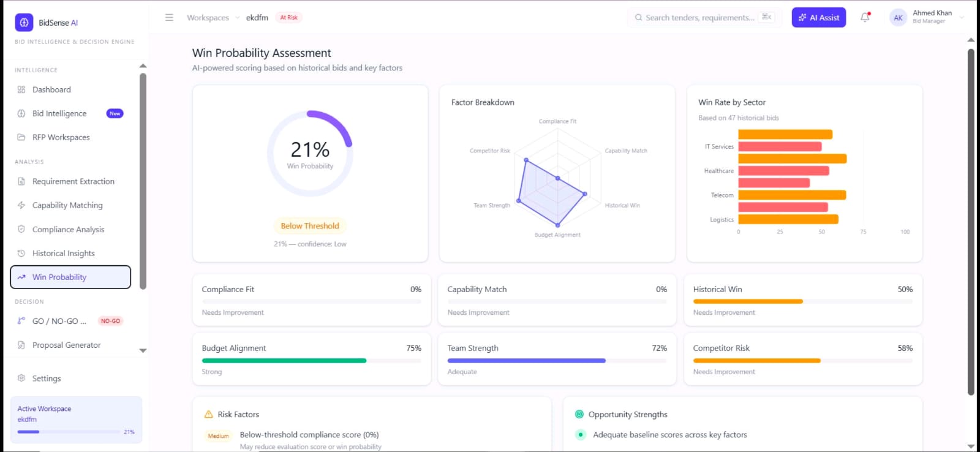The height and width of the screenshot is (452, 980).
Task: Click the At Risk status badge
Action: click(x=288, y=17)
